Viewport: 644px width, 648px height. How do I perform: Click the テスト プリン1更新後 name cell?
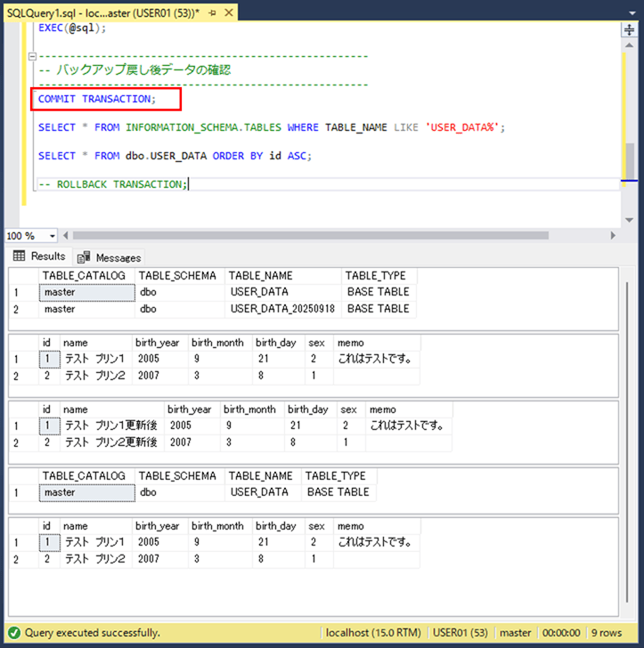111,425
